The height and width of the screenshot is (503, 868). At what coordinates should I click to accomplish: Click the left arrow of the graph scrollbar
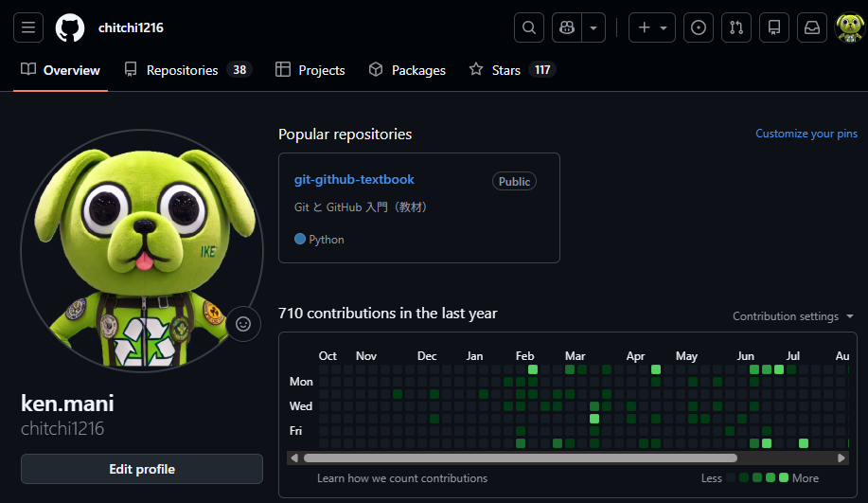(294, 458)
